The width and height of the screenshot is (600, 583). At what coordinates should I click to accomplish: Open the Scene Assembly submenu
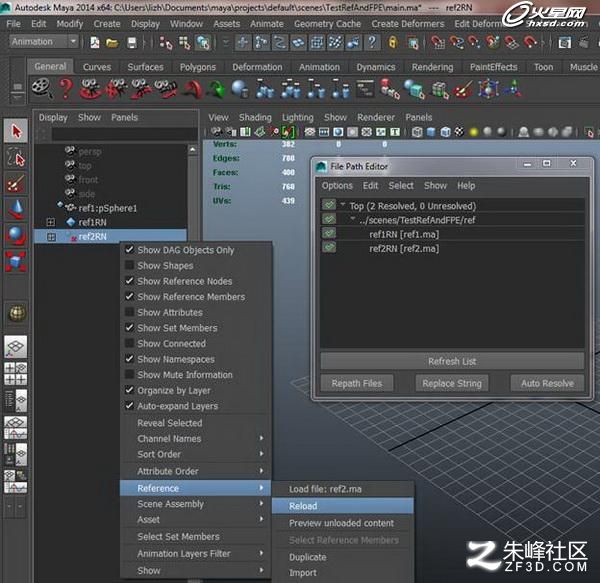coord(196,504)
